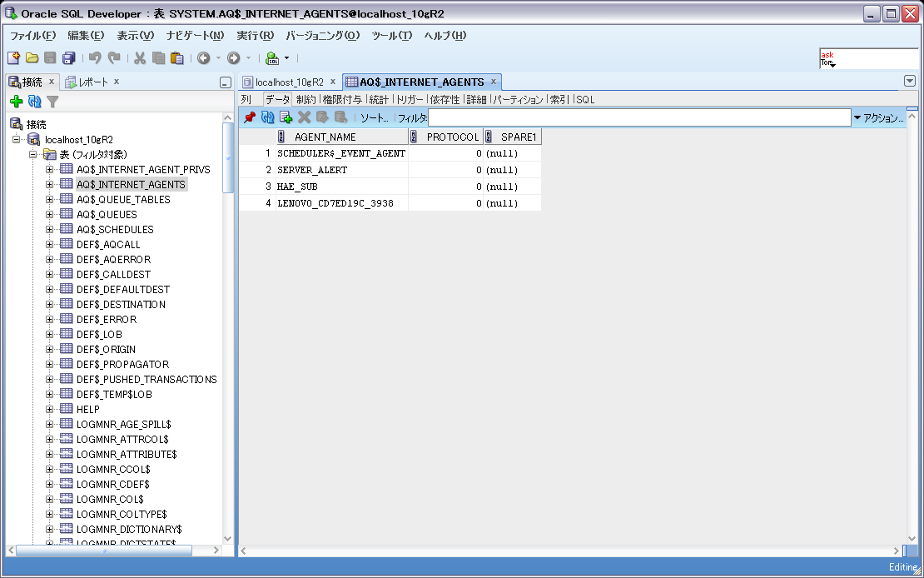924x578 pixels.
Task: Click the Back navigation arrow icon
Action: coord(203,57)
